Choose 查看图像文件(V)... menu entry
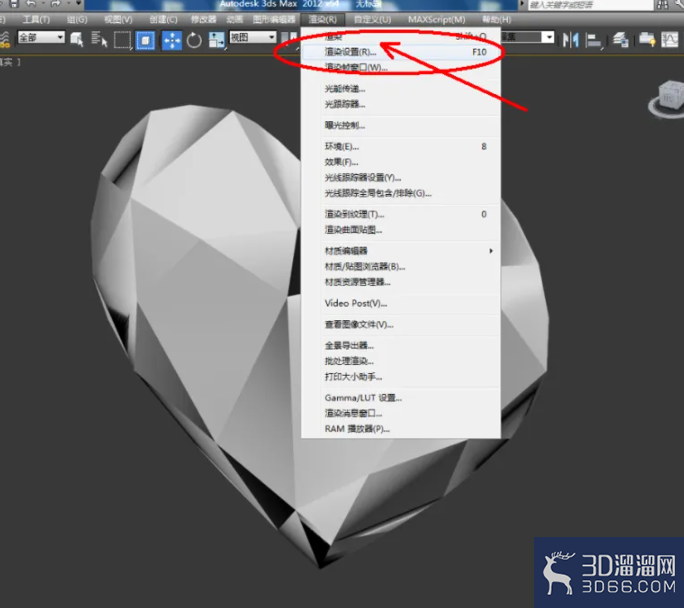This screenshot has height=608, width=684. point(400,324)
